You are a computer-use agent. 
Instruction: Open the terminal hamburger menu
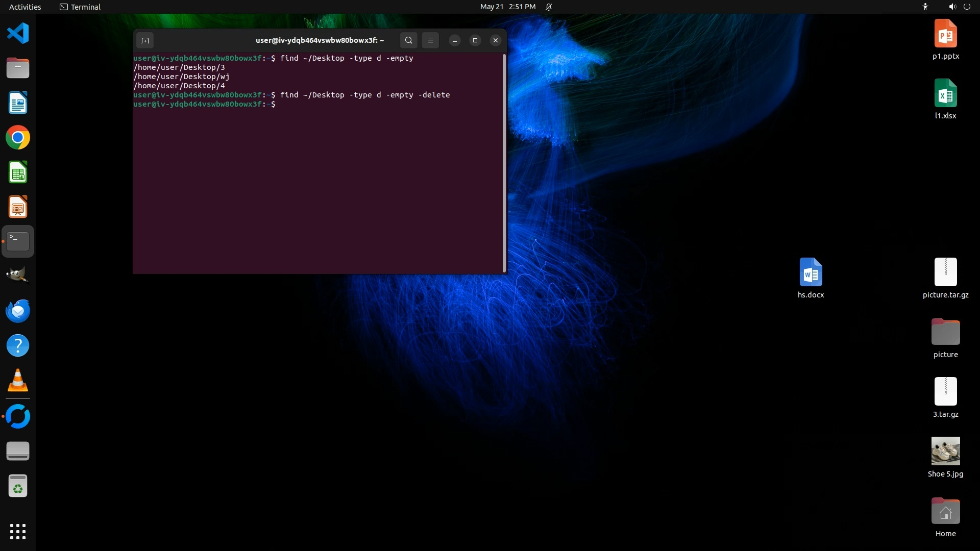point(430,40)
